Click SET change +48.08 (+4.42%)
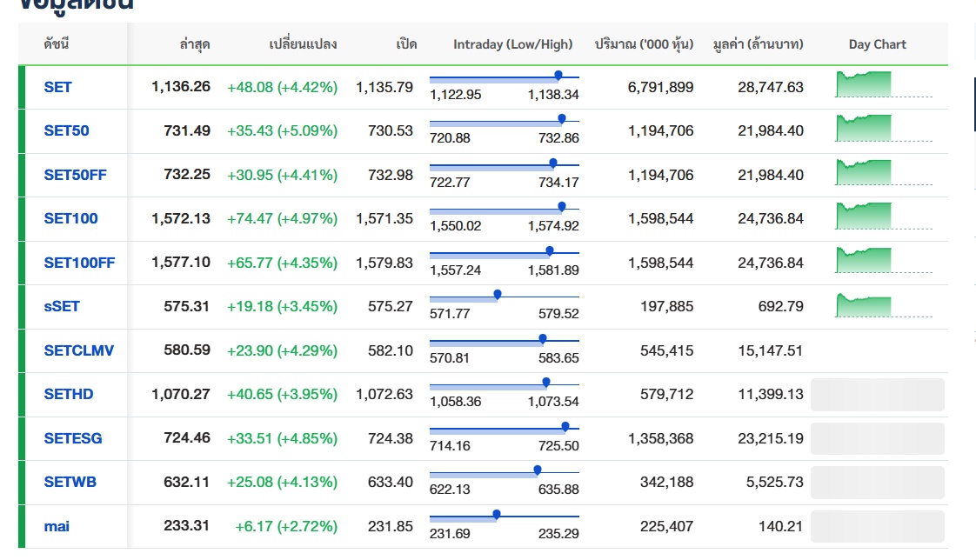The image size is (976, 560). click(283, 87)
